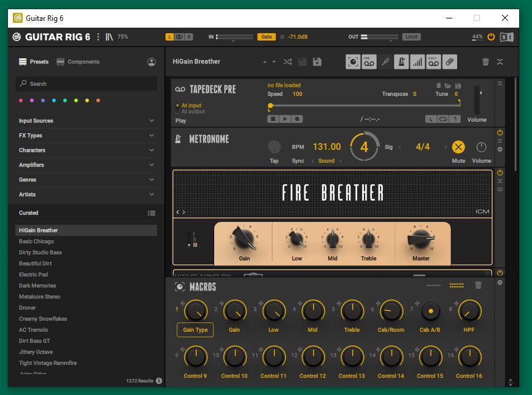Mute the metronome
Screen dimensions: 532x395
pos(458,147)
